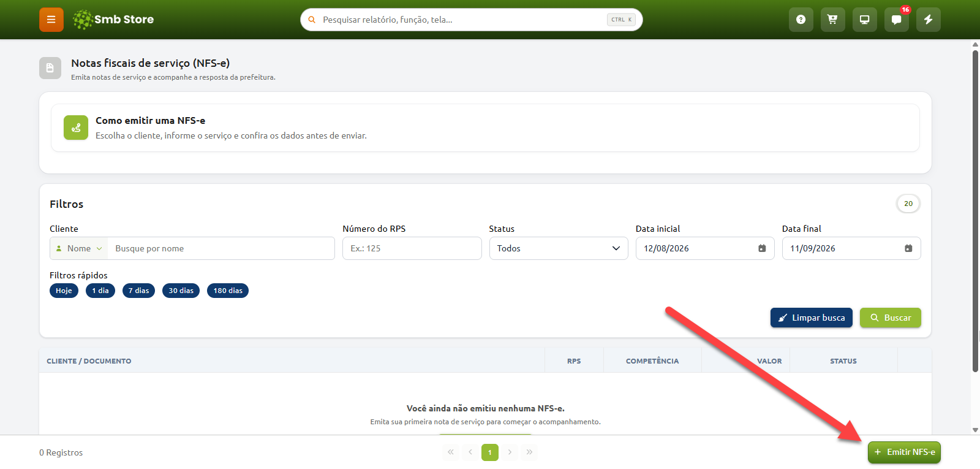The image size is (980, 469).
Task: Apply the Hoje quick filter
Action: (64, 291)
